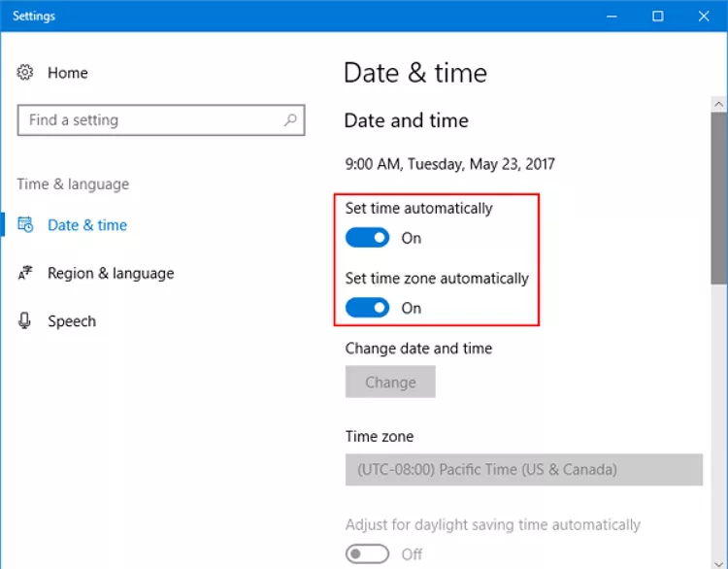Focus the Find a setting search field

coord(150,120)
